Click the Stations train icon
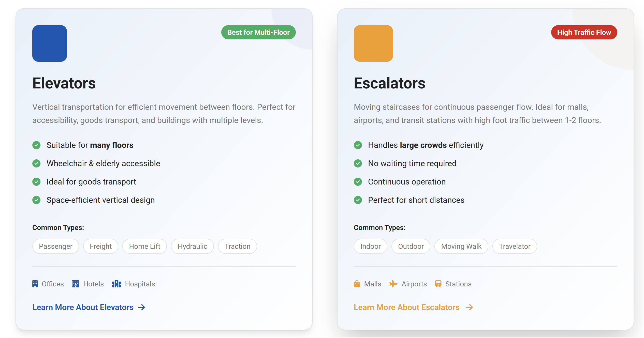 tap(438, 284)
